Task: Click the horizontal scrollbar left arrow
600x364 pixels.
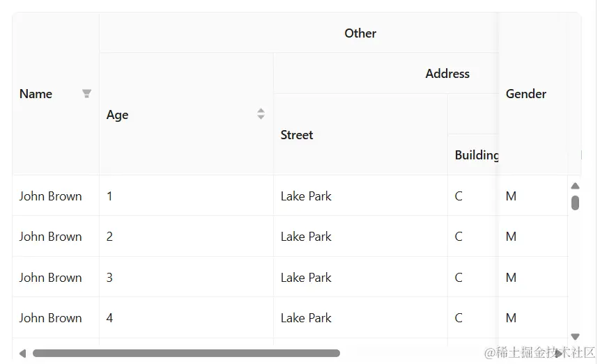Action: 22,354
